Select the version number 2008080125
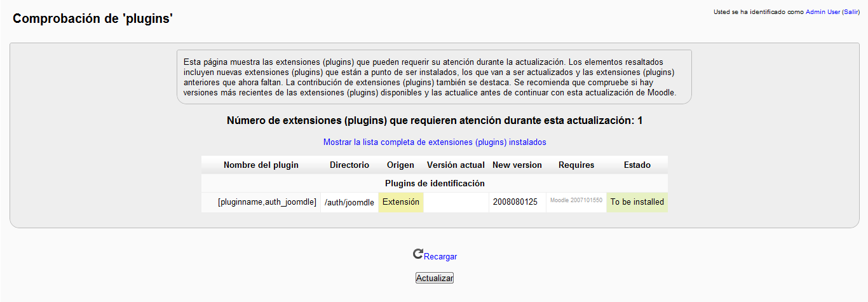This screenshot has width=868, height=302. coord(514,202)
